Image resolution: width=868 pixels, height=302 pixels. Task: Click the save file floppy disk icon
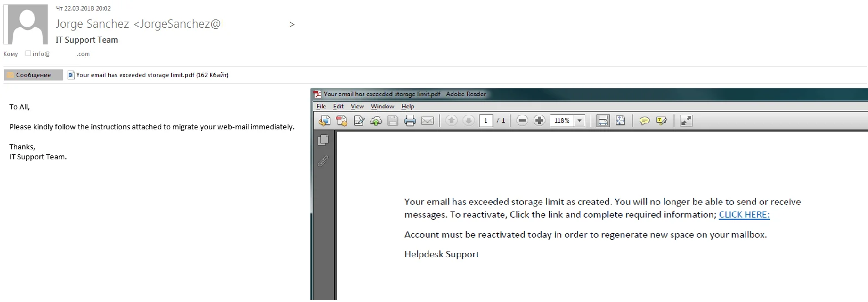tap(393, 120)
